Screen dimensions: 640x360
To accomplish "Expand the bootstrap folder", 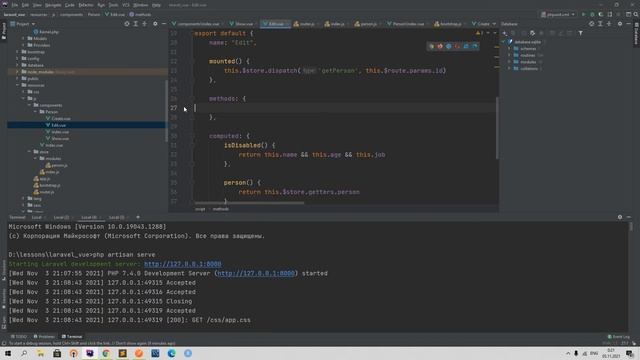I will 17,52.
